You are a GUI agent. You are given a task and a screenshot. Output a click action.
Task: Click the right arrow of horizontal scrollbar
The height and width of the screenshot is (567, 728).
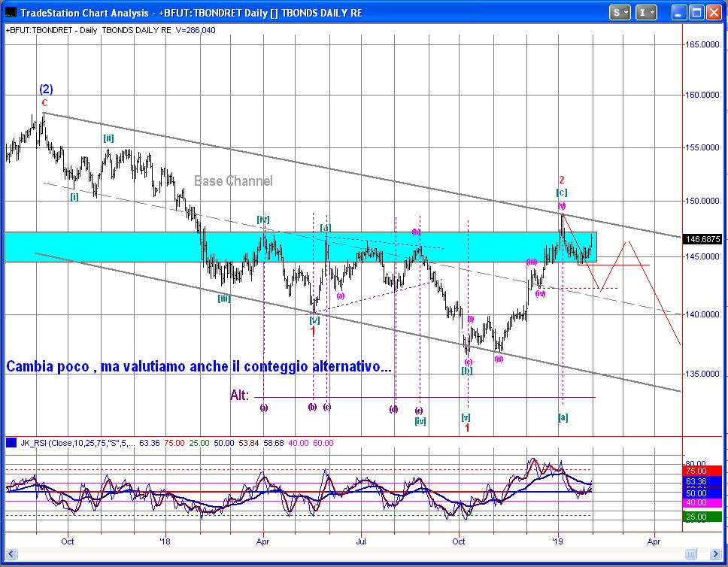(715, 553)
